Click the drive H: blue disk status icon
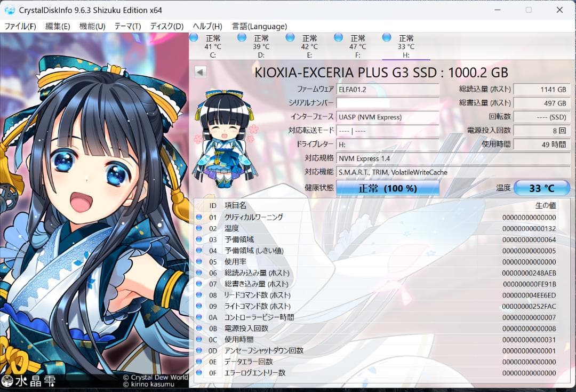The height and width of the screenshot is (392, 576). pyautogui.click(x=385, y=38)
